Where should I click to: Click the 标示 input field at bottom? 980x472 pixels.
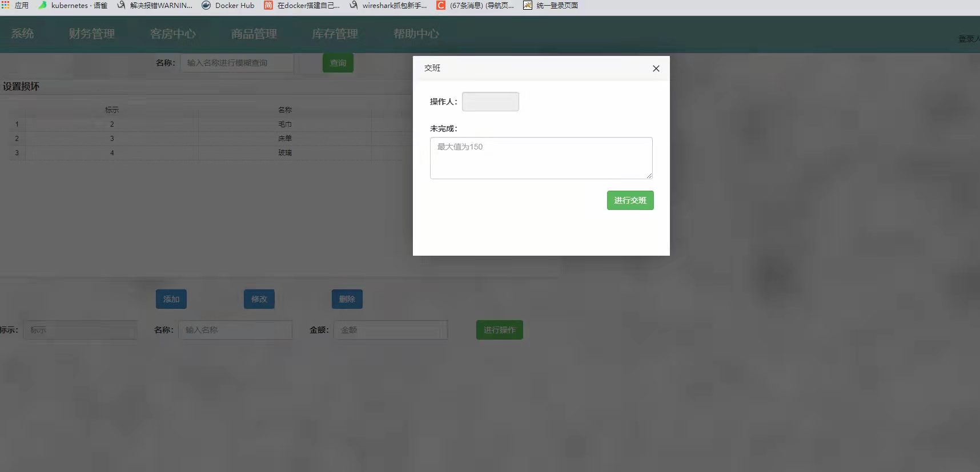pyautogui.click(x=81, y=330)
